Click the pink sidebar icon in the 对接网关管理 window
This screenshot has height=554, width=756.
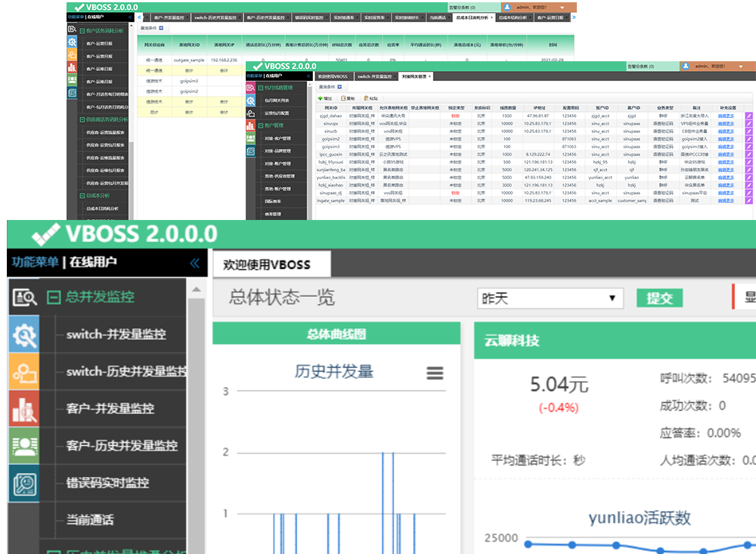[x=251, y=88]
